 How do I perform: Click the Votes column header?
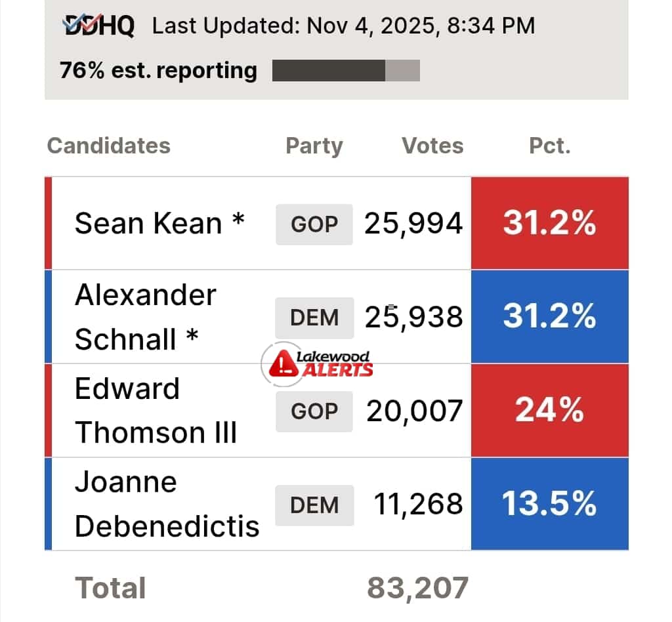(x=432, y=146)
